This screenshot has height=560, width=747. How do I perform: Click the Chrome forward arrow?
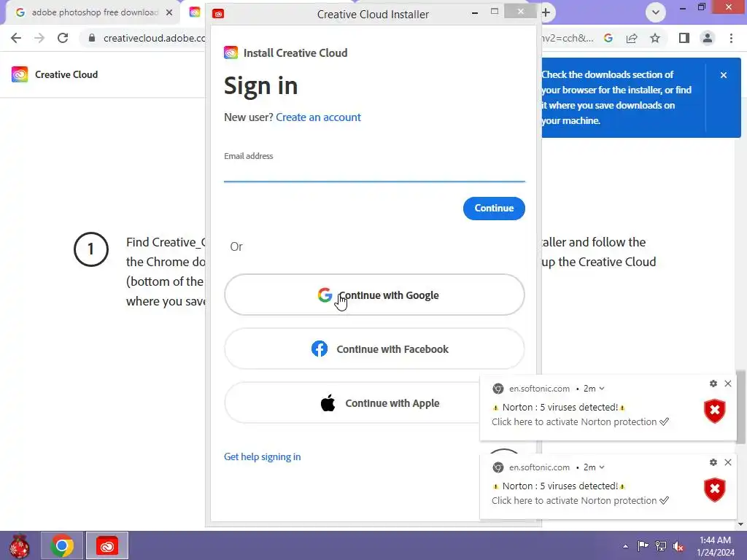click(x=39, y=38)
